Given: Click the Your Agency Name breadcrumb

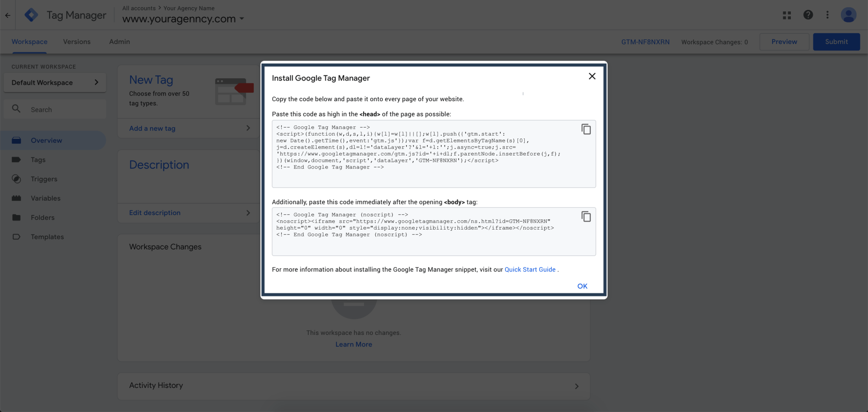Looking at the screenshot, I should tap(189, 8).
